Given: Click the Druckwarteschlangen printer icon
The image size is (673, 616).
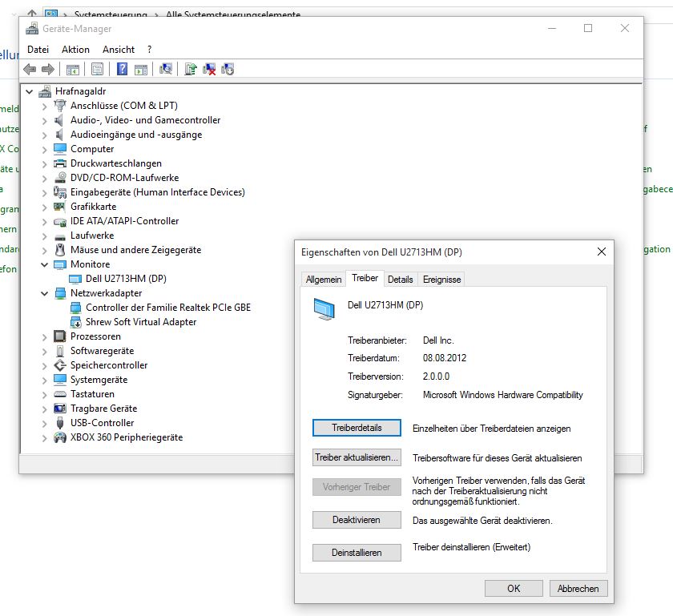Looking at the screenshot, I should click(x=59, y=163).
